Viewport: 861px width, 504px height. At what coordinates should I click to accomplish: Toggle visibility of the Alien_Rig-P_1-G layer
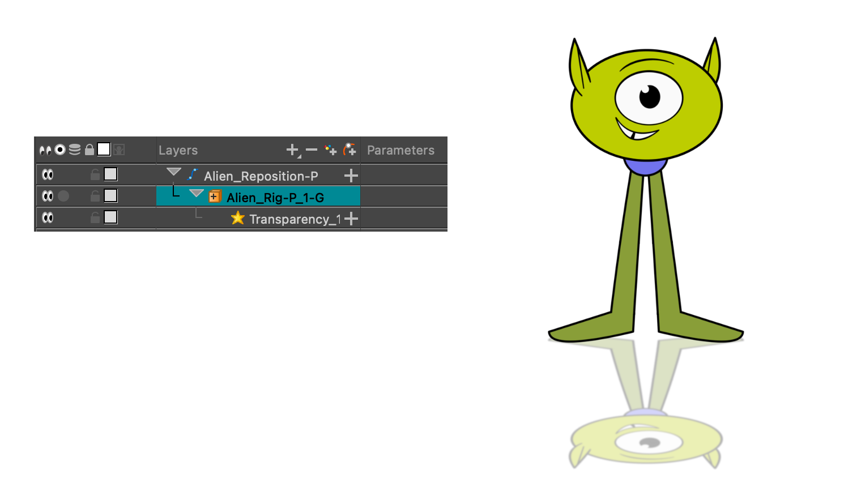pos(48,196)
